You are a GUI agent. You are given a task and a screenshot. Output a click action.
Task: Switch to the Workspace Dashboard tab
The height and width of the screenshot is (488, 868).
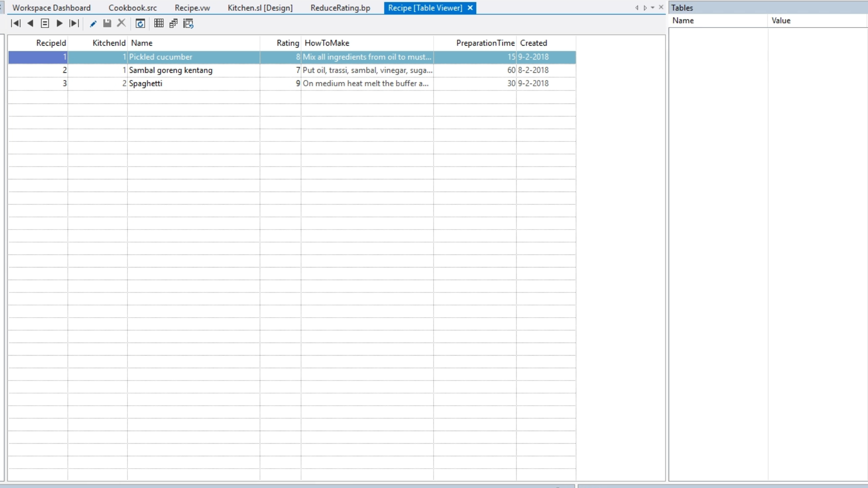pyautogui.click(x=51, y=8)
